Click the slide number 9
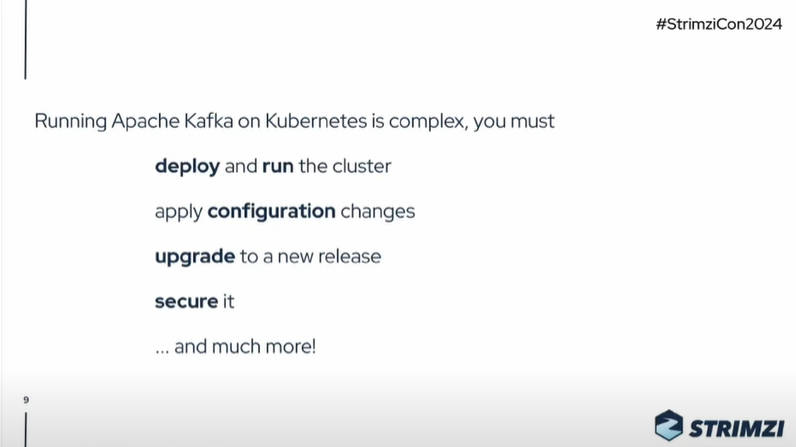 coord(26,400)
